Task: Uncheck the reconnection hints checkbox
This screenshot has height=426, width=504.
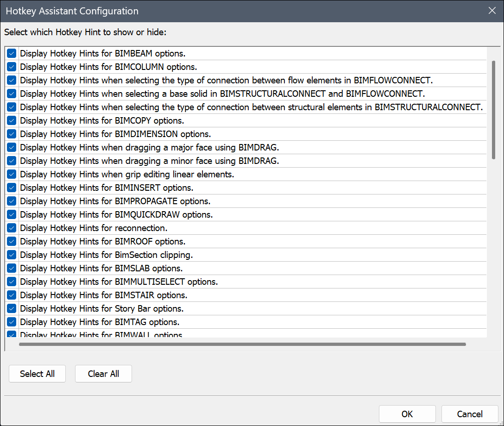Action: (12, 228)
